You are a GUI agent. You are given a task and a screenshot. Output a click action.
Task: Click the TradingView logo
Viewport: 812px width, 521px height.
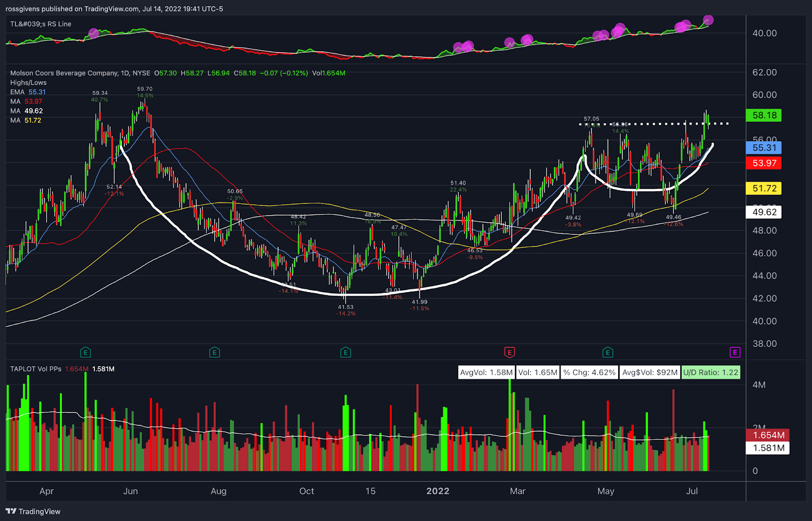pos(33,511)
